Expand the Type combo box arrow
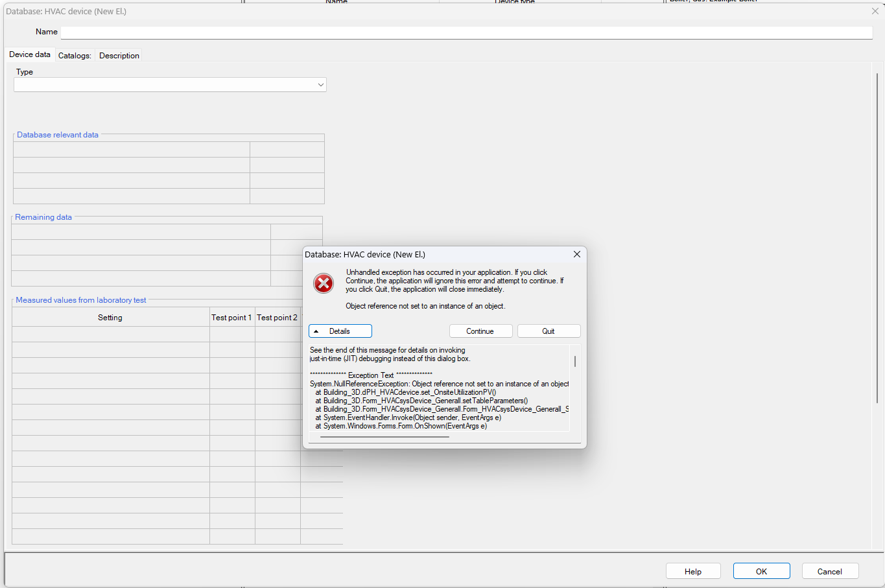This screenshot has width=885, height=588. coord(320,84)
